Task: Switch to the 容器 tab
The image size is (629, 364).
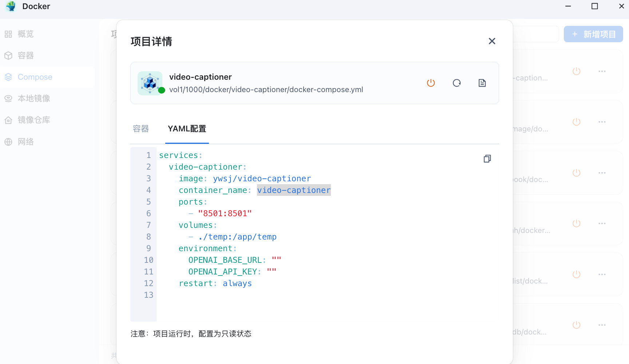Action: click(x=141, y=129)
